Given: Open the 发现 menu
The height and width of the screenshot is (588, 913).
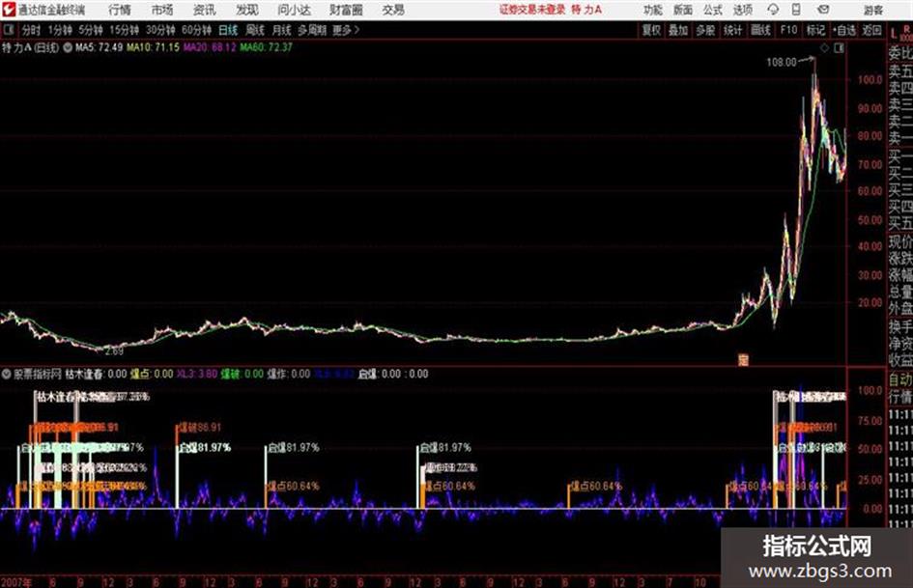Looking at the screenshot, I should point(246,10).
